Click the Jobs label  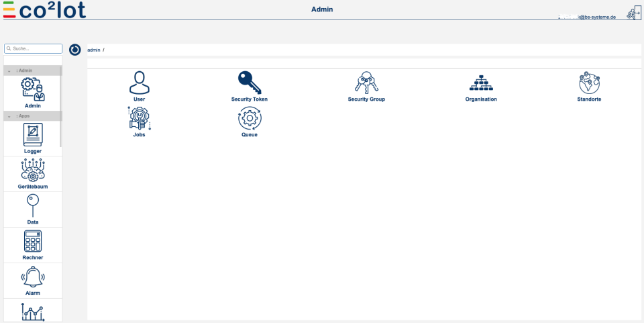coord(140,135)
